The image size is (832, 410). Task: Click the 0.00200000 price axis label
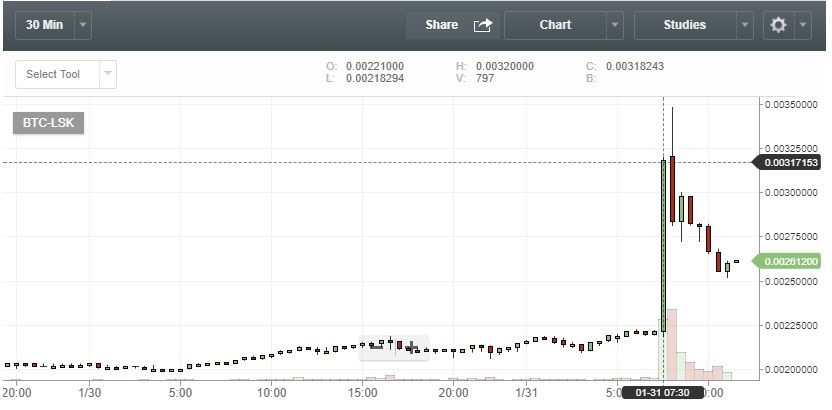[x=791, y=369]
